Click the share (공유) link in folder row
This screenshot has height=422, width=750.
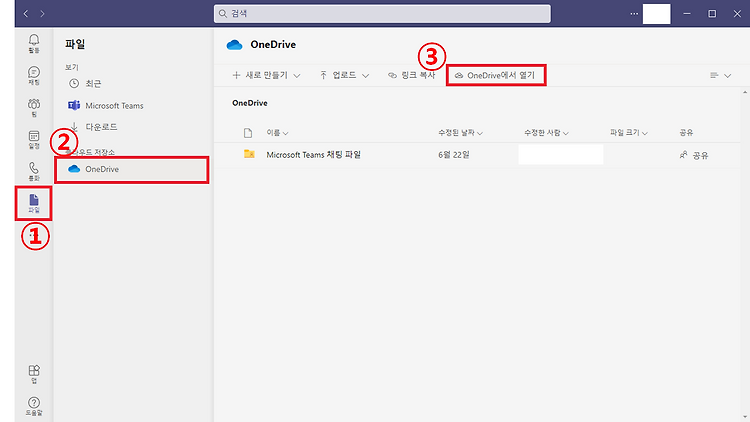tap(694, 155)
